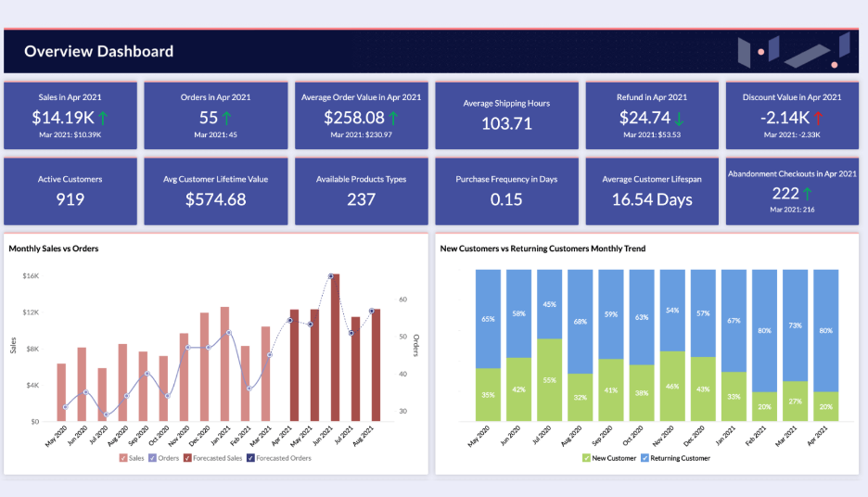Click the green up arrow in the Sales card

pos(103,118)
